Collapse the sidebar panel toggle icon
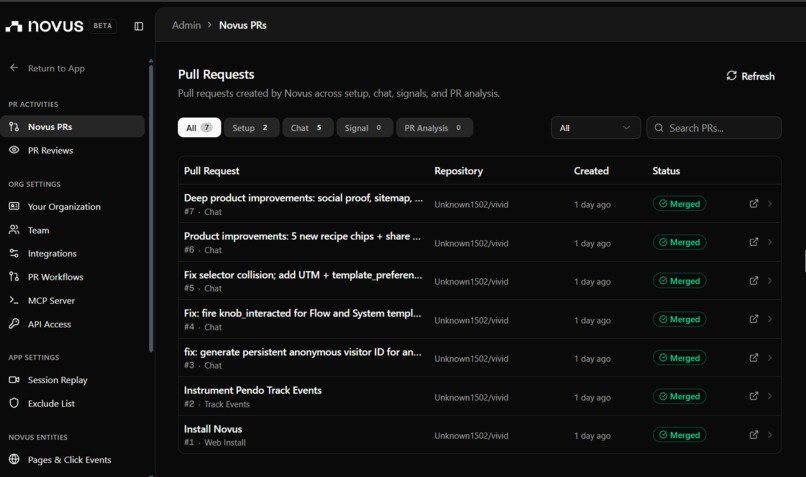This screenshot has height=477, width=806. click(x=139, y=26)
